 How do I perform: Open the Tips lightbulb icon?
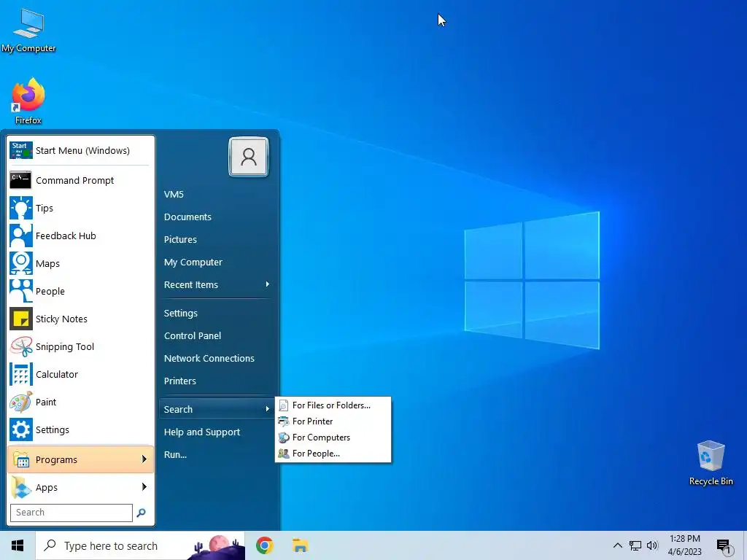click(x=21, y=208)
